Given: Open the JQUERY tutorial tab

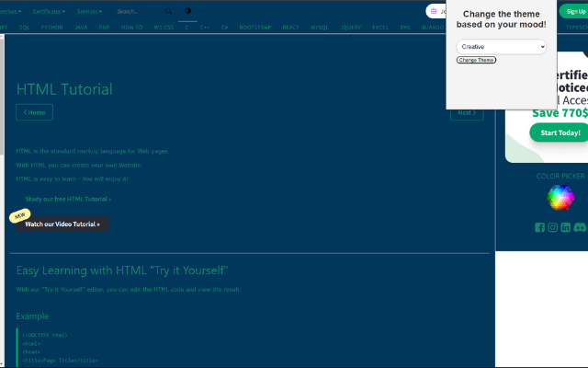Looking at the screenshot, I should [x=351, y=28].
